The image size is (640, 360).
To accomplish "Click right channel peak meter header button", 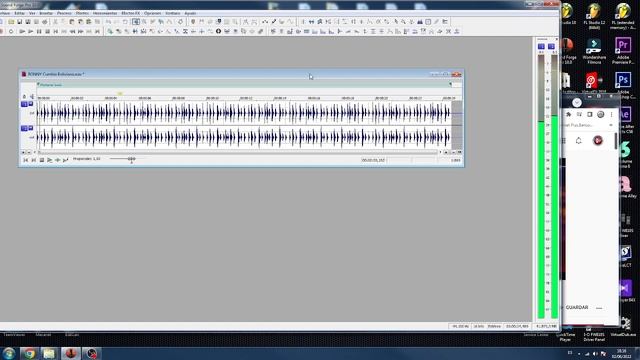I will coord(551,47).
